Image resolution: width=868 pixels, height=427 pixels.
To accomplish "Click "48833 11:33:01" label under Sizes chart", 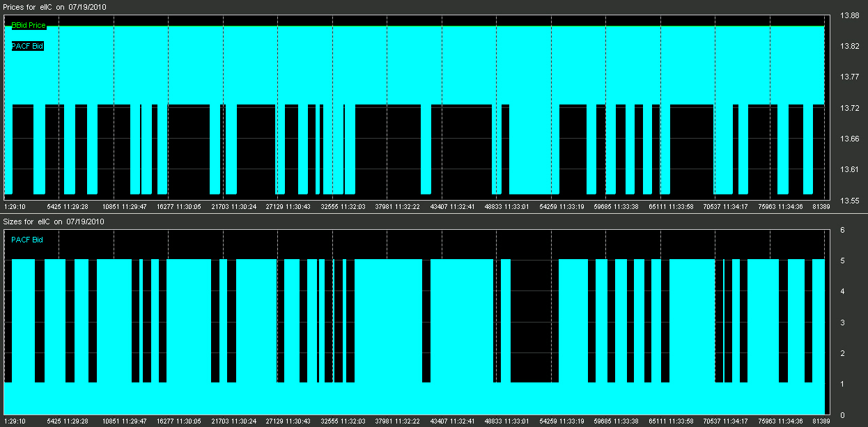I will click(x=507, y=421).
